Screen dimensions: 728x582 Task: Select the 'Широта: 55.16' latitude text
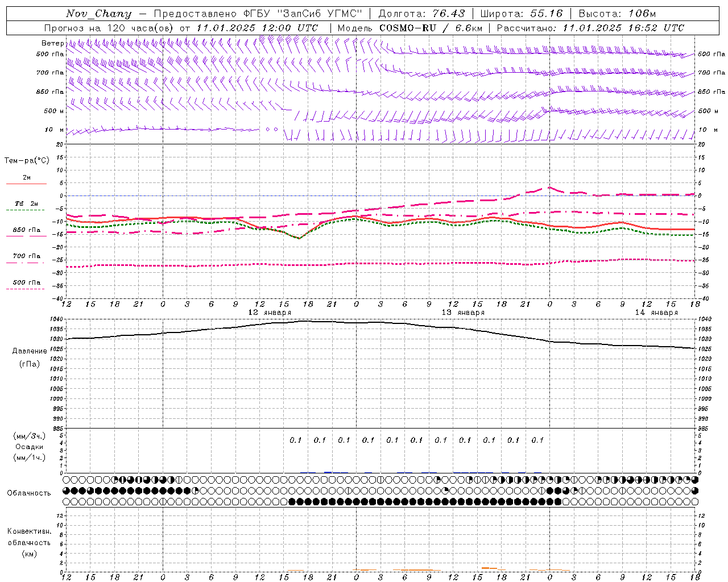(522, 13)
